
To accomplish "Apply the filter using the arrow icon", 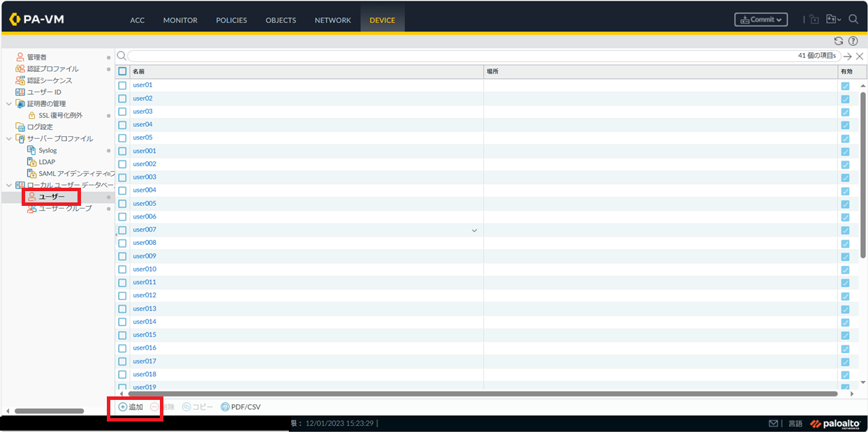I will point(848,56).
